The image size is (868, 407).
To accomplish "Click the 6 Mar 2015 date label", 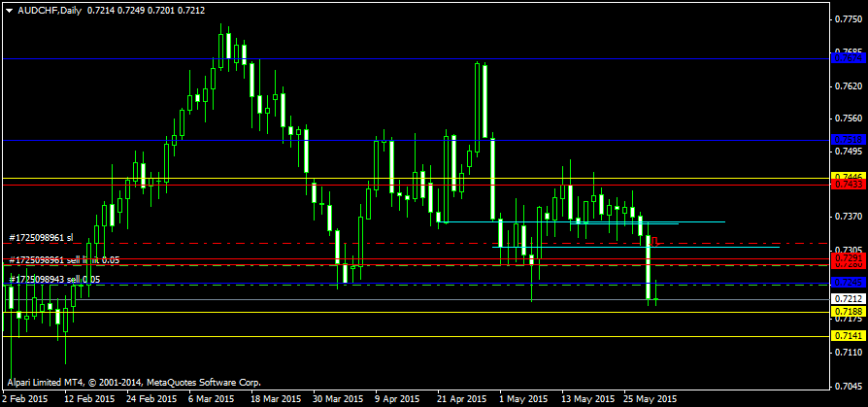I will tap(211, 398).
